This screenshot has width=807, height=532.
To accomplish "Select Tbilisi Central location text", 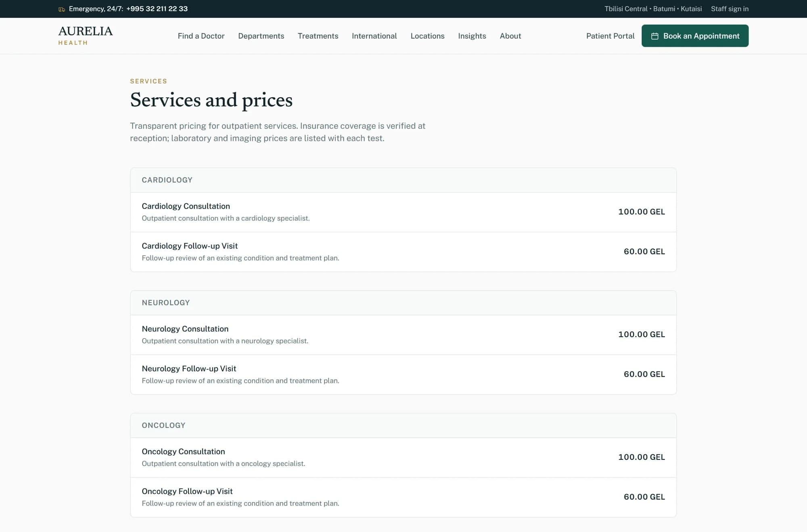I will [x=626, y=9].
